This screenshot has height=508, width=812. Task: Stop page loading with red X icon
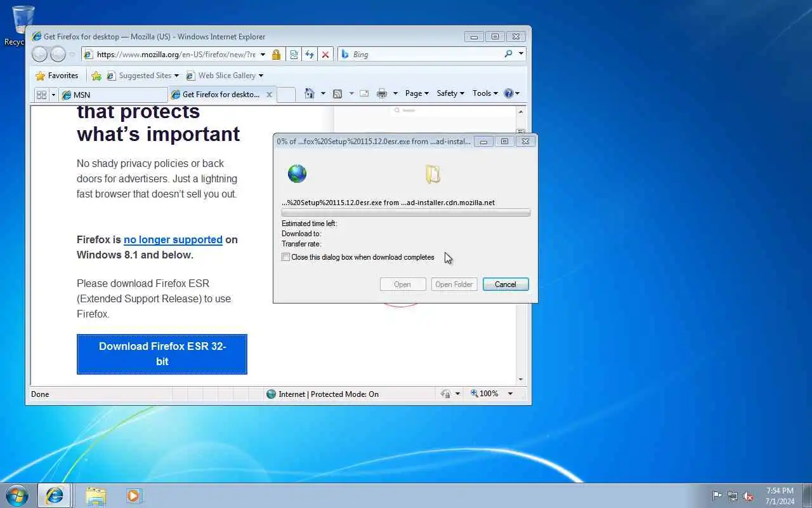pos(325,55)
